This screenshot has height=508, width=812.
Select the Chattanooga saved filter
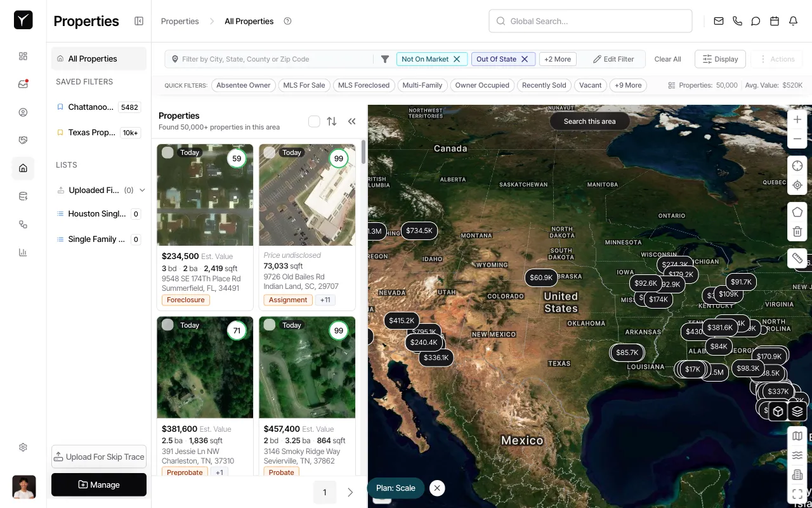click(x=91, y=107)
